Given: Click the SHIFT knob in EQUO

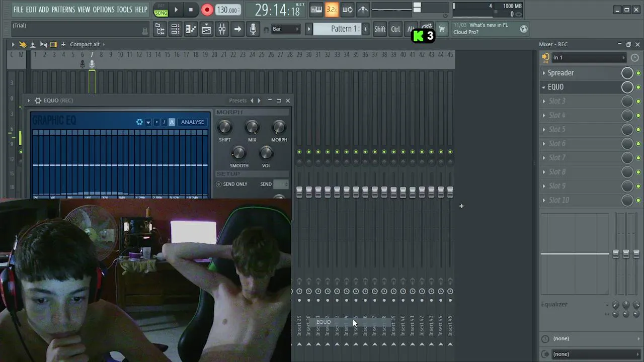Looking at the screenshot, I should click(x=225, y=127).
